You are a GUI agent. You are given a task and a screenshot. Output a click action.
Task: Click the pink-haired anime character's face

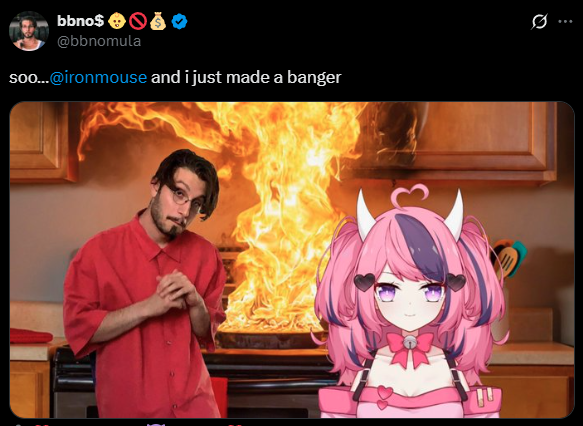click(x=409, y=297)
